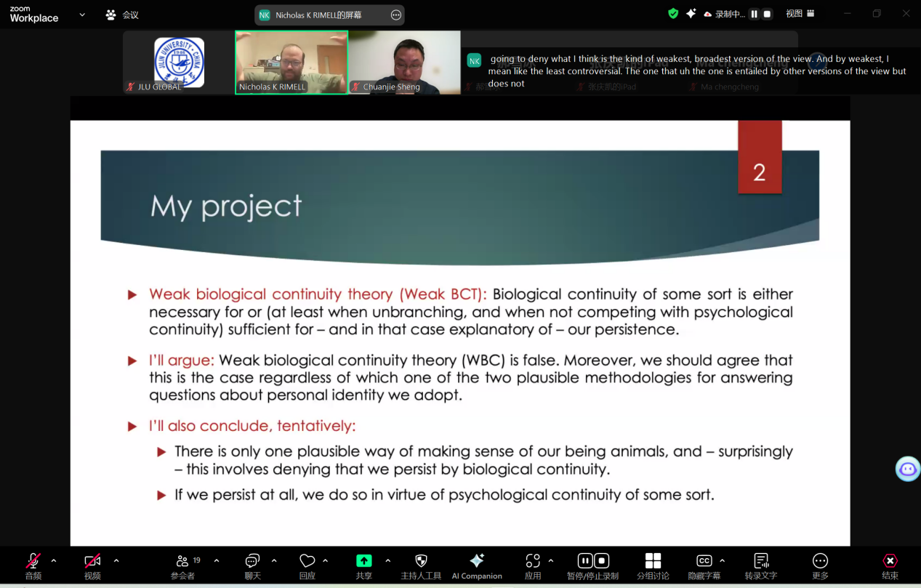Open the AI Companion panel
The image size is (921, 588).
477,565
